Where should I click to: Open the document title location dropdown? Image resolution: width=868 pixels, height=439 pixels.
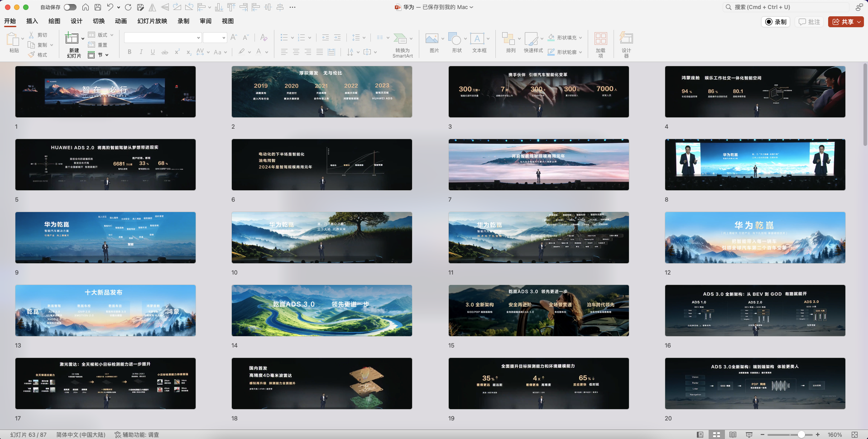click(x=471, y=7)
